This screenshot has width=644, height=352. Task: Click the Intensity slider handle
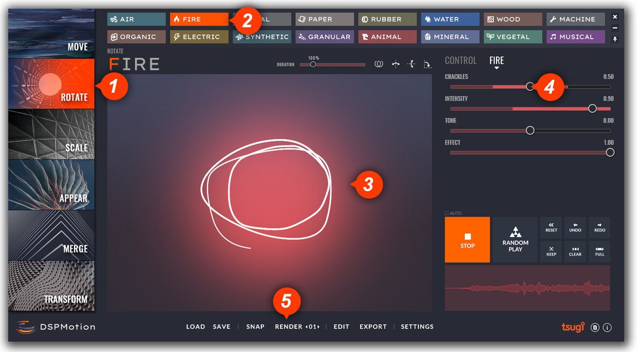(592, 109)
